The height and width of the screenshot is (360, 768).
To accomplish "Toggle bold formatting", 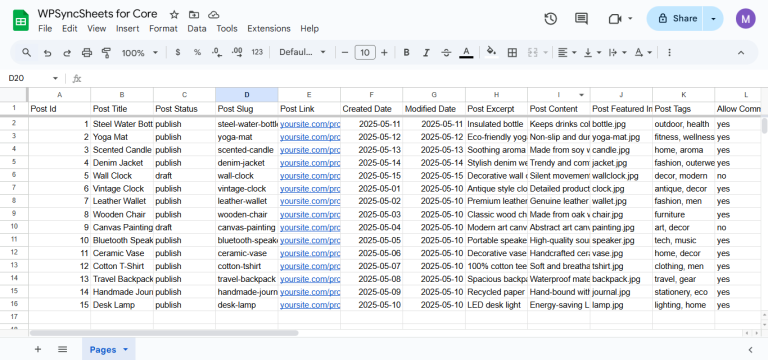I will click(407, 52).
